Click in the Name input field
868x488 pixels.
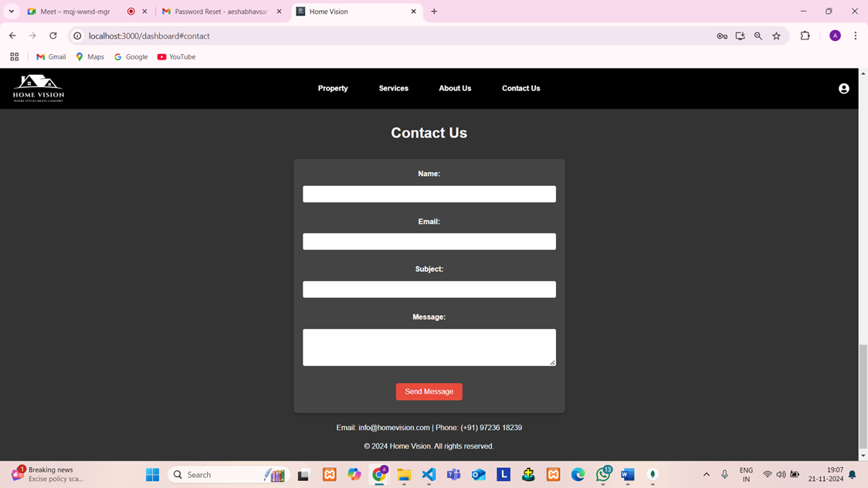429,194
